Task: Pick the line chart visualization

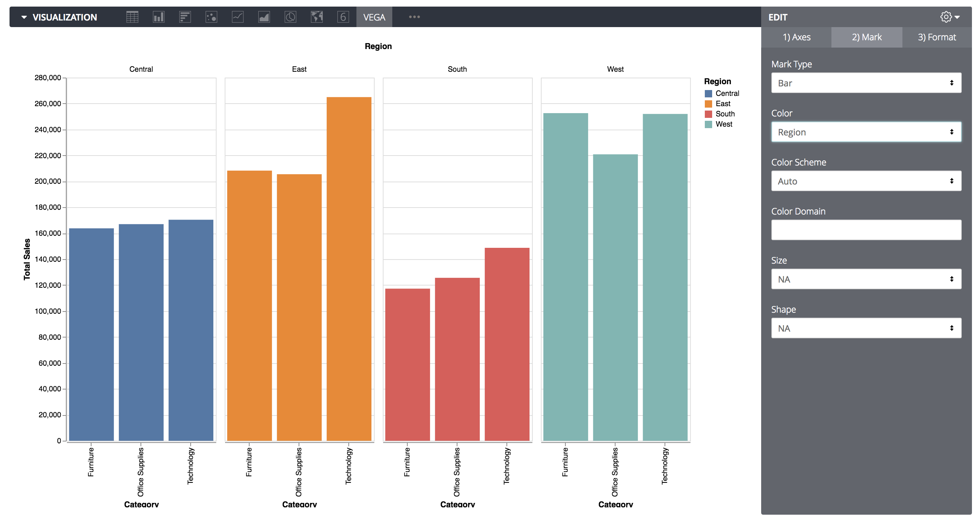Action: pyautogui.click(x=238, y=17)
